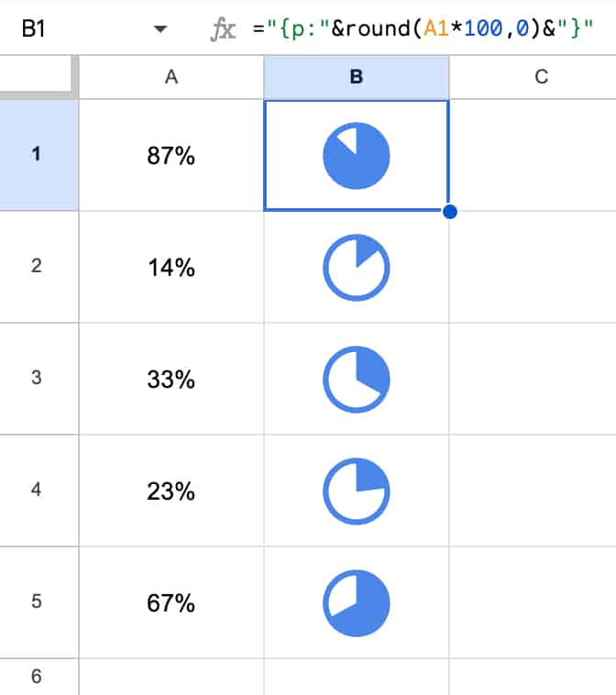Viewport: 616px width, 695px height.
Task: Select the cell containing 23%
Action: pos(171,491)
